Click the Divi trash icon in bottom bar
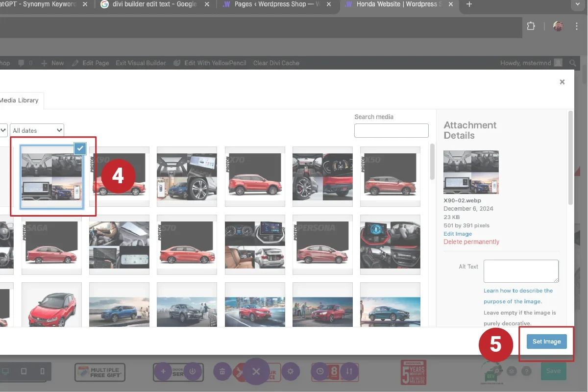The width and height of the screenshot is (588, 392). [222, 371]
